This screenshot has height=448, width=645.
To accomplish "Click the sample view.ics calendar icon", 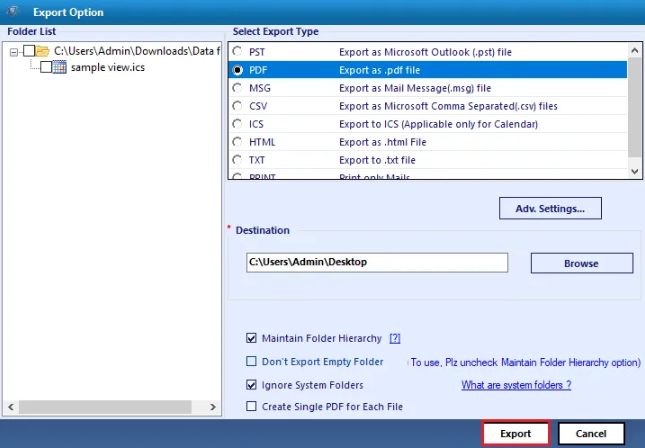I will tap(59, 67).
